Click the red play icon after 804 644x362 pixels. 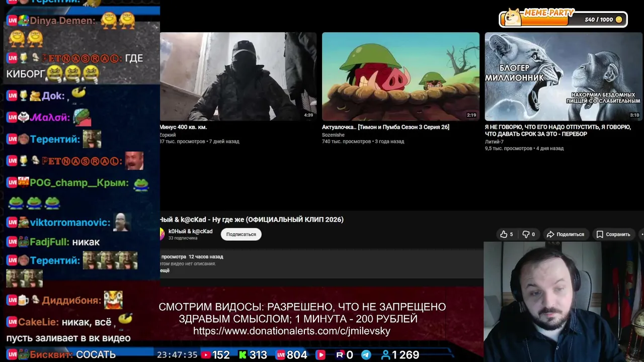coord(320,355)
